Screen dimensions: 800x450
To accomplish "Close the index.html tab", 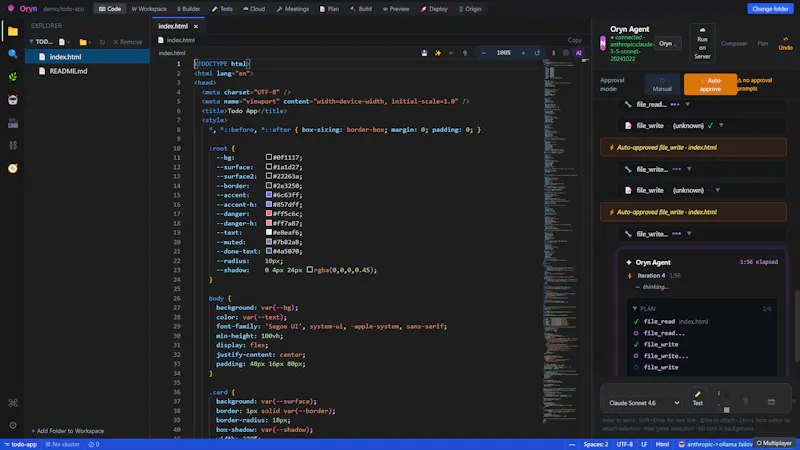I will coord(196,26).
